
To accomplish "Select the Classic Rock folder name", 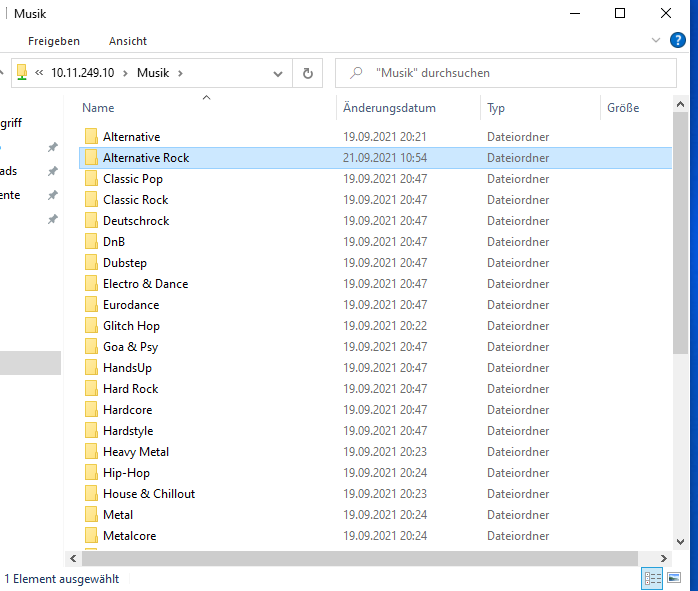I will click(136, 200).
